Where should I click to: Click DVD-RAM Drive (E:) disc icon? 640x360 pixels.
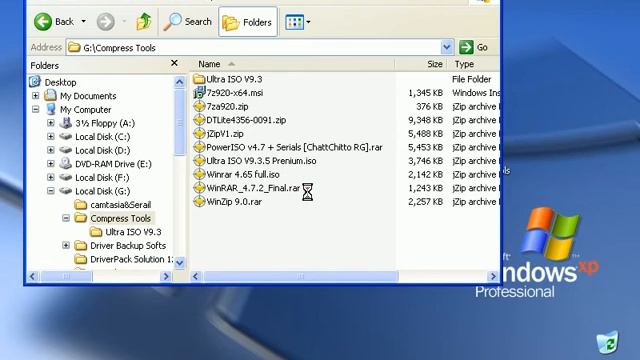[x=66, y=163]
